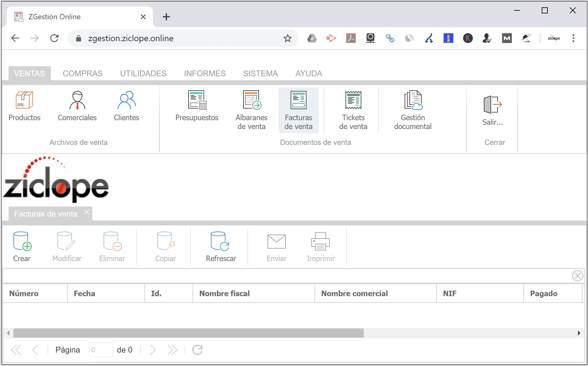Refresh the list with Refrescar

tap(221, 247)
